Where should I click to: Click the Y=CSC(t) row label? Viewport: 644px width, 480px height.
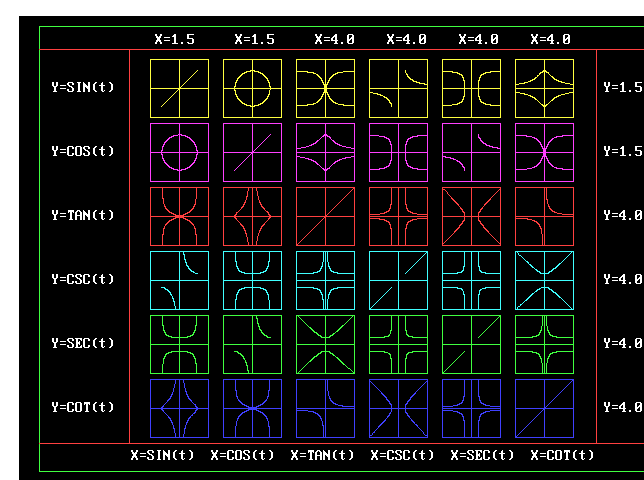(x=83, y=279)
